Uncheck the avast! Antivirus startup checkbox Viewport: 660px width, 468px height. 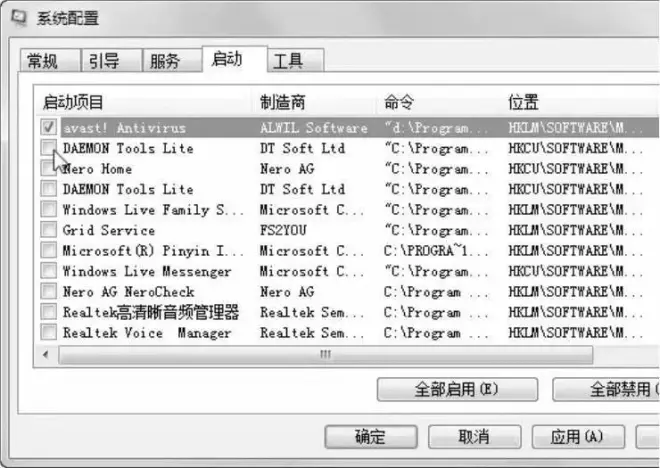click(x=48, y=127)
